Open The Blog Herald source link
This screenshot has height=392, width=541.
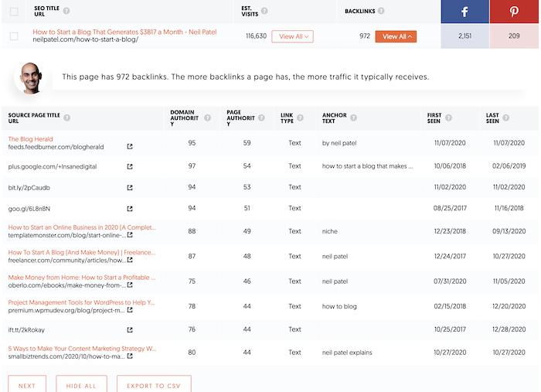click(x=30, y=139)
